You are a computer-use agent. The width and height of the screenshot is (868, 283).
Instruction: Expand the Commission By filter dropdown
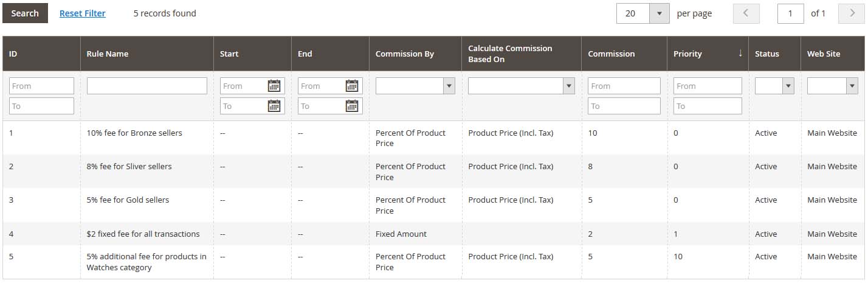point(415,86)
